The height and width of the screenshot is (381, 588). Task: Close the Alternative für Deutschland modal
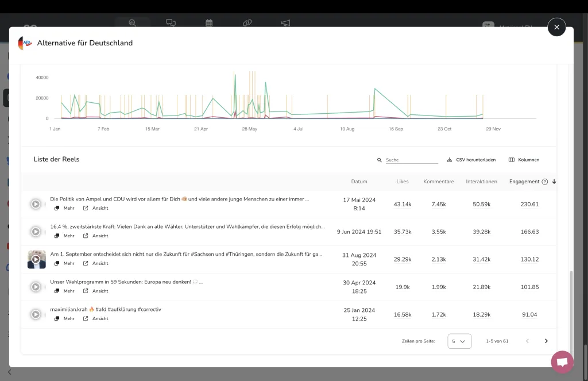tap(556, 27)
